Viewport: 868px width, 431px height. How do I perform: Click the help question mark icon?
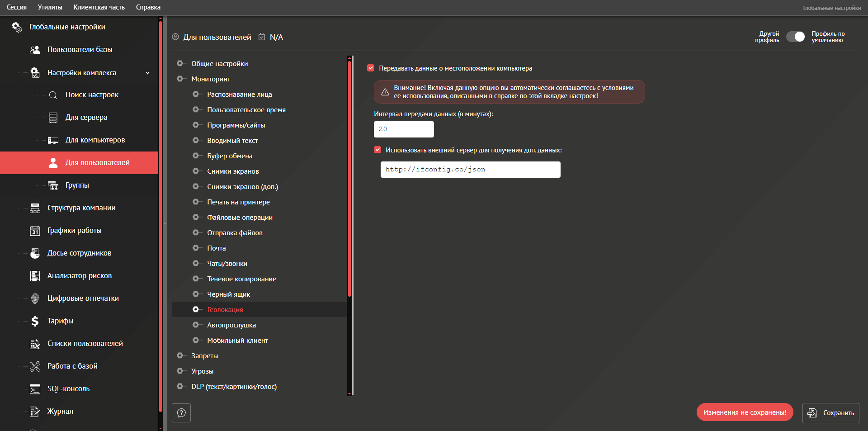[x=181, y=413]
